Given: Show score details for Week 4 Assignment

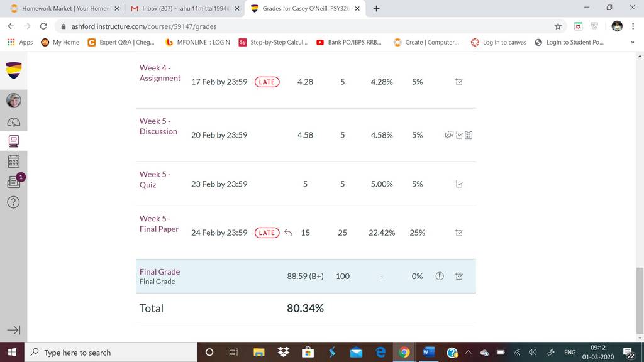Looking at the screenshot, I should [x=458, y=82].
